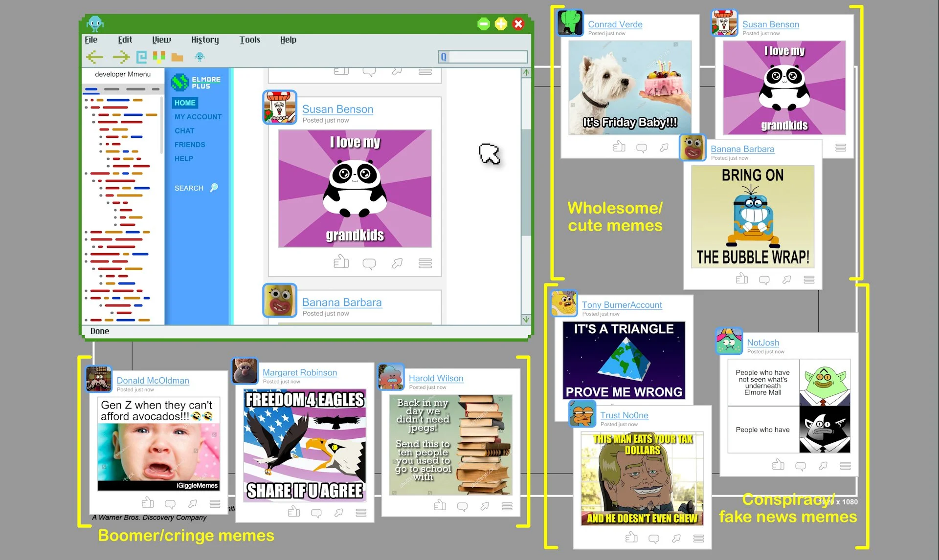Share Susan Benson's browser post

click(x=397, y=263)
